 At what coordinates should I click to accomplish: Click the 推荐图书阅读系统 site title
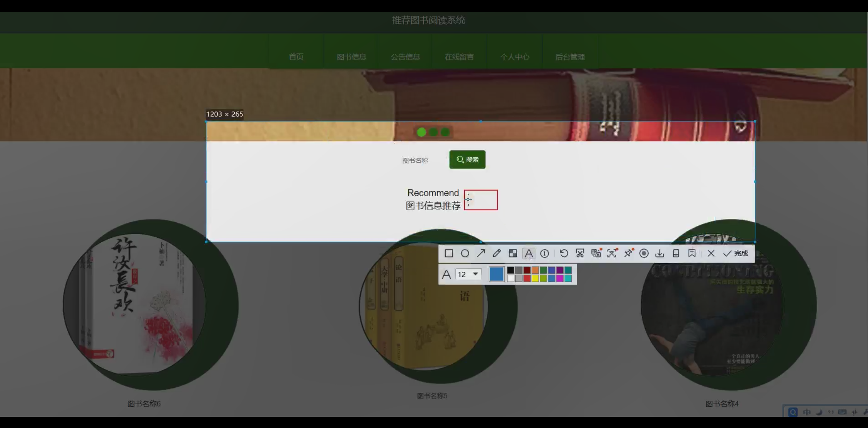tap(428, 20)
